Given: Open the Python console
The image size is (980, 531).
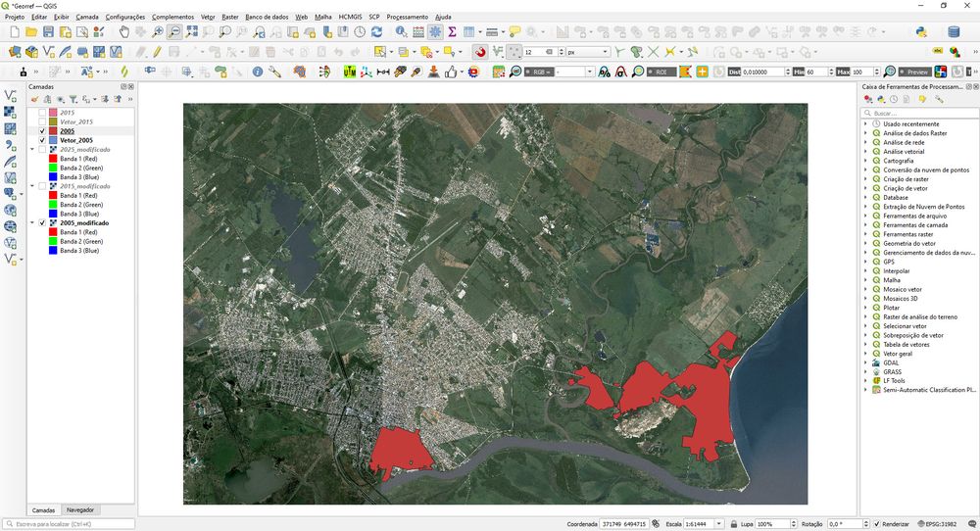Looking at the screenshot, I should click(920, 32).
